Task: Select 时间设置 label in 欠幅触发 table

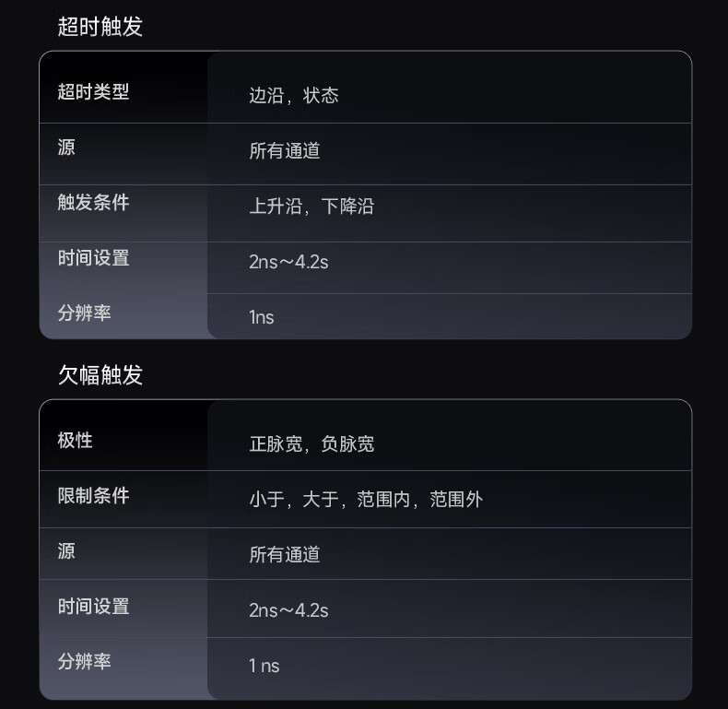Action: [93, 607]
